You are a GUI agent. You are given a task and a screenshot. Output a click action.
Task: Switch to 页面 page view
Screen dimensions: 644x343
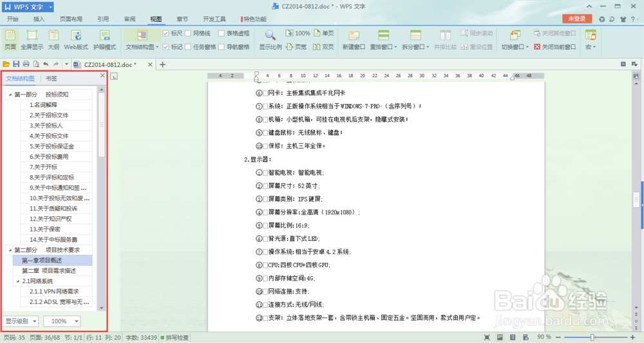[10, 40]
